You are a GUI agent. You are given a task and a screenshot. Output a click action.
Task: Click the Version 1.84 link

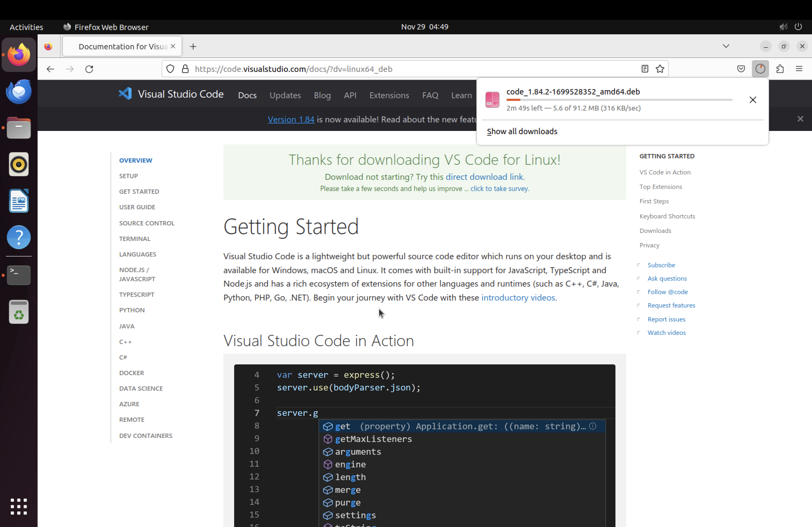tap(291, 119)
